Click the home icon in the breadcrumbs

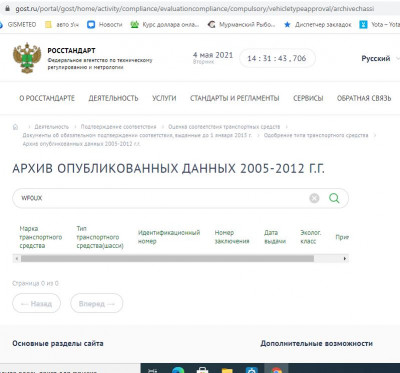15,127
